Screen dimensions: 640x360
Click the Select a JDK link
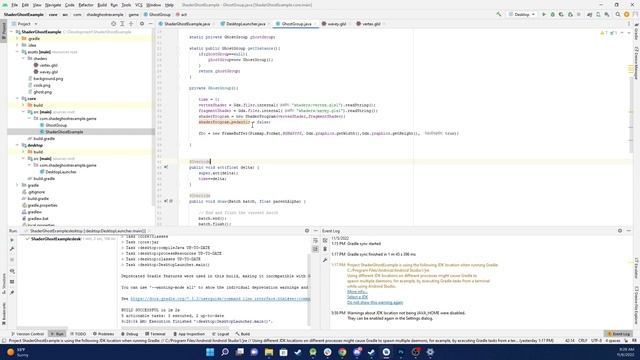(x=358, y=297)
